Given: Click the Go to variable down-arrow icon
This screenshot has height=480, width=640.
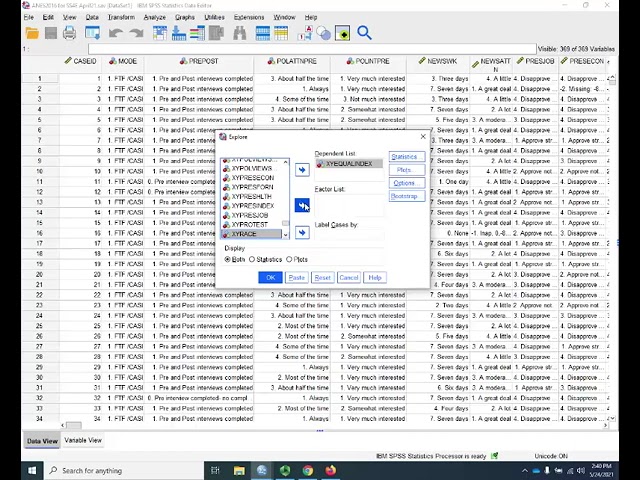Looking at the screenshot, I should click(x=179, y=33).
